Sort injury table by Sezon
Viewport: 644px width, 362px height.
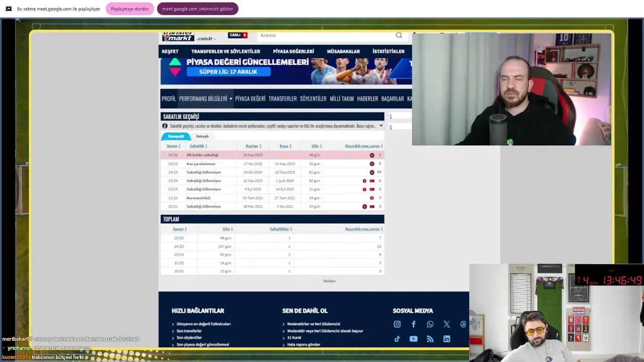pos(174,146)
